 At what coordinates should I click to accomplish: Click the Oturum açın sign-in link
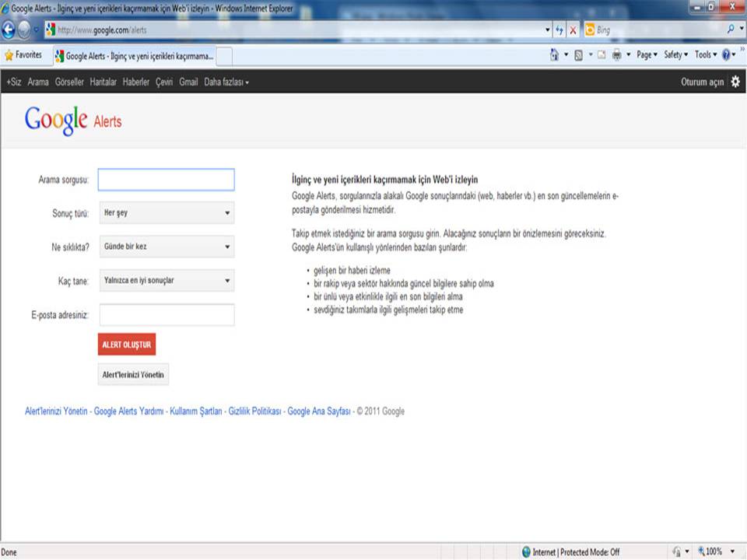tap(702, 82)
